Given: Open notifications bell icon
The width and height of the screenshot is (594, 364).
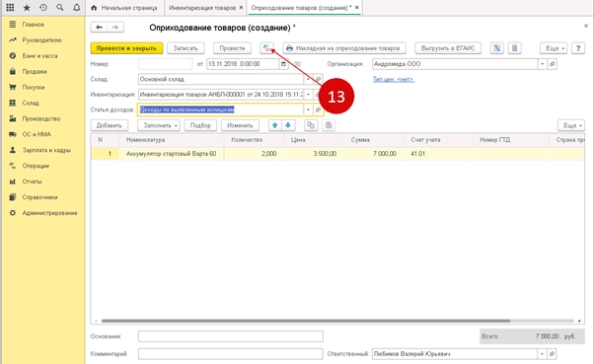Looking at the screenshot, I should (77, 7).
